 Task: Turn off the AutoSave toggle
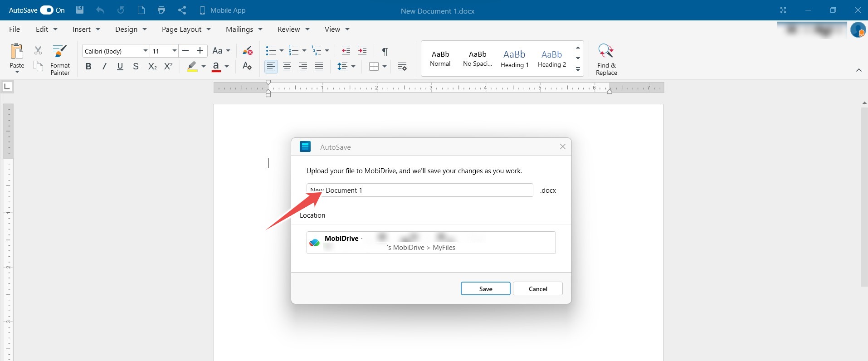47,10
